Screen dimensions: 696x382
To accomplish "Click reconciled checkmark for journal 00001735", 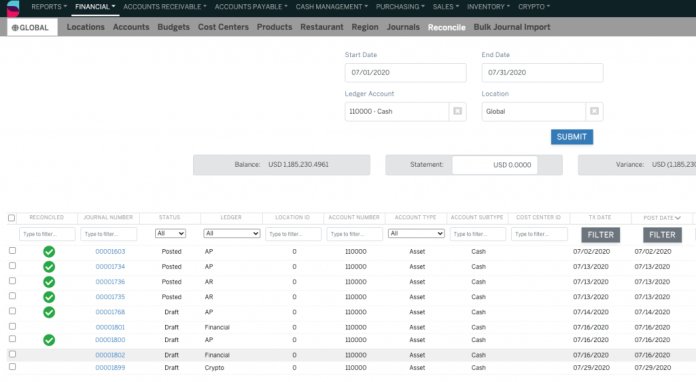I will pyautogui.click(x=49, y=297).
